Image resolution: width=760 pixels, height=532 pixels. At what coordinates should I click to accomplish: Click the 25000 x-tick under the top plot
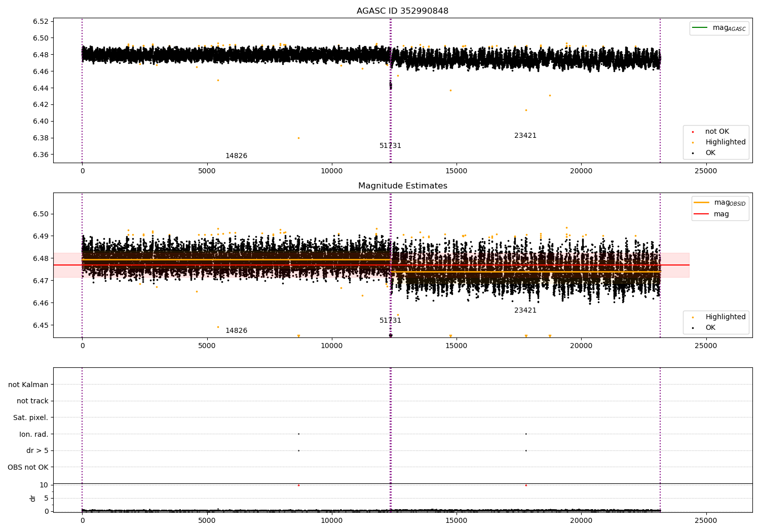click(x=705, y=171)
